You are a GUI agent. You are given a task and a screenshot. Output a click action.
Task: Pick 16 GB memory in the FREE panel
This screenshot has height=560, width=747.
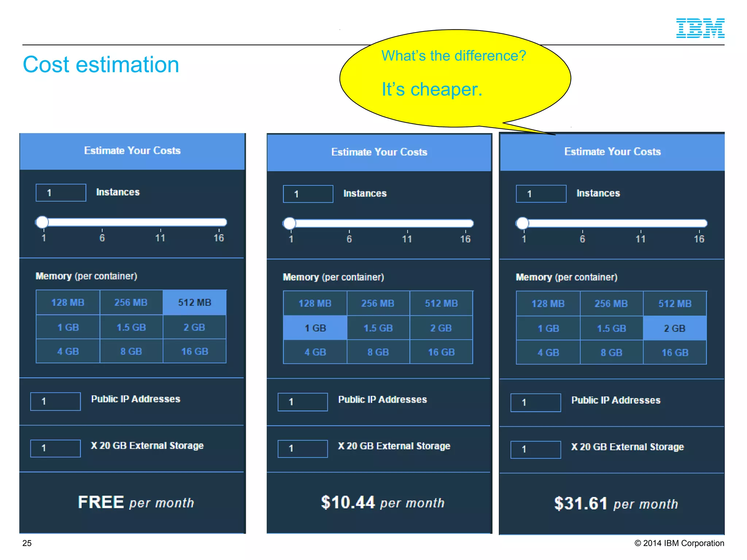[x=195, y=351]
